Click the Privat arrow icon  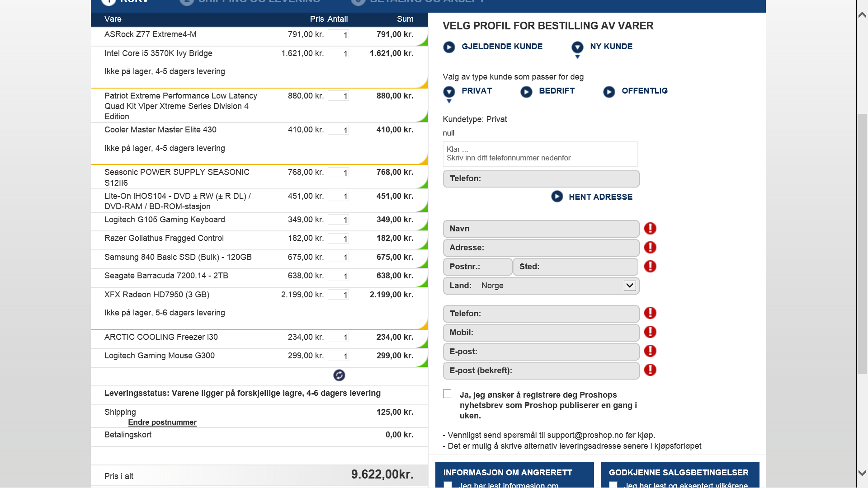coord(449,92)
